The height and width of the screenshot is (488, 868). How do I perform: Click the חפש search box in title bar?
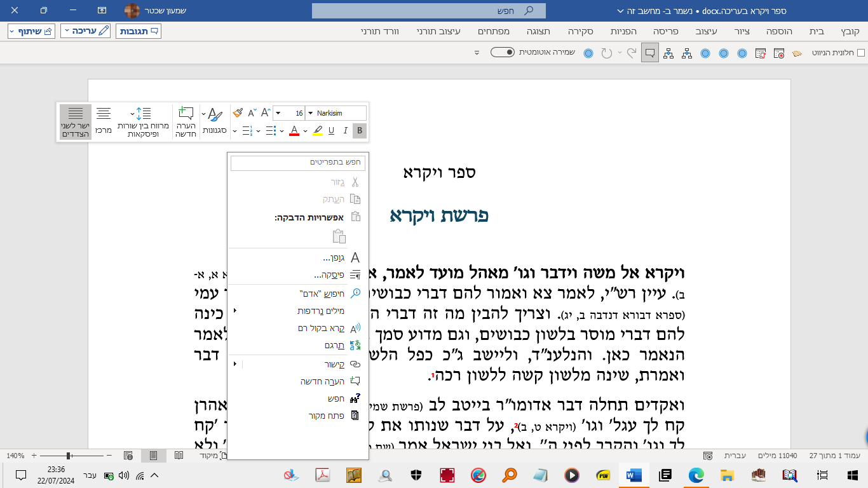429,11
